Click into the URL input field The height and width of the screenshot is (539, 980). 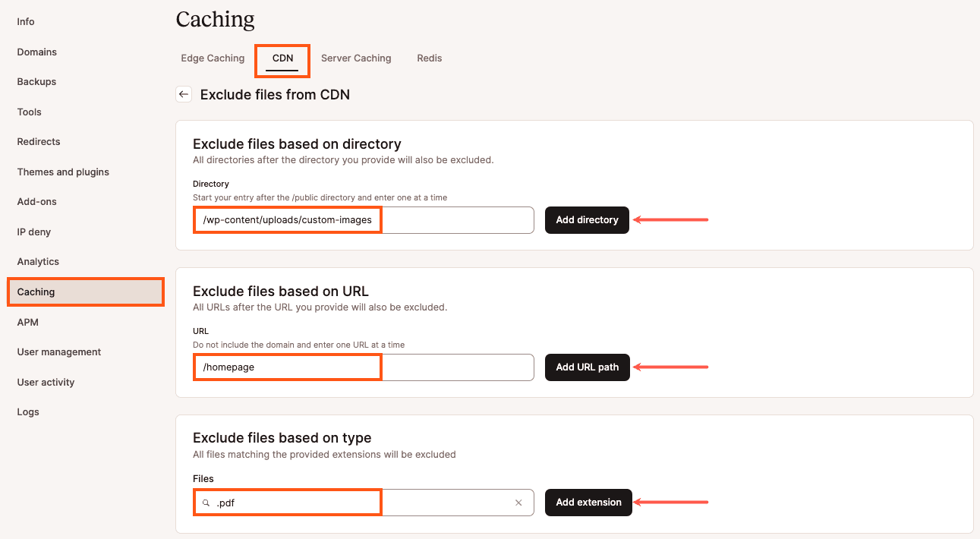point(363,367)
